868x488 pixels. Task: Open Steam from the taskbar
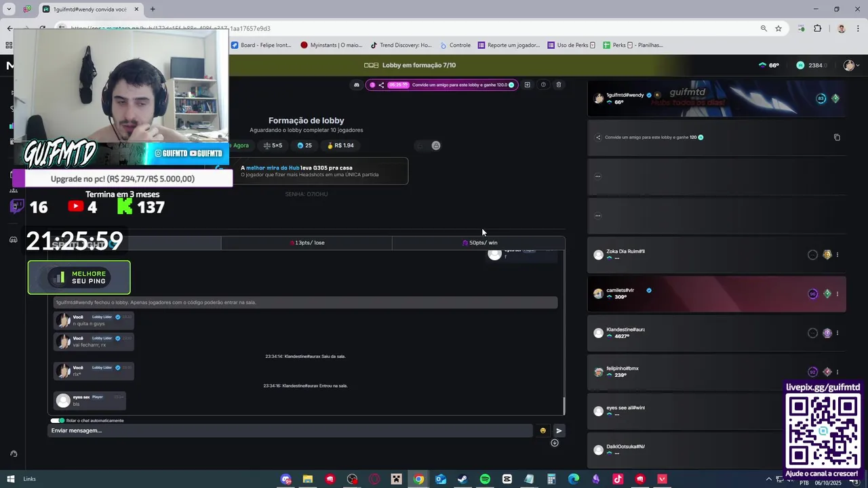[462, 479]
